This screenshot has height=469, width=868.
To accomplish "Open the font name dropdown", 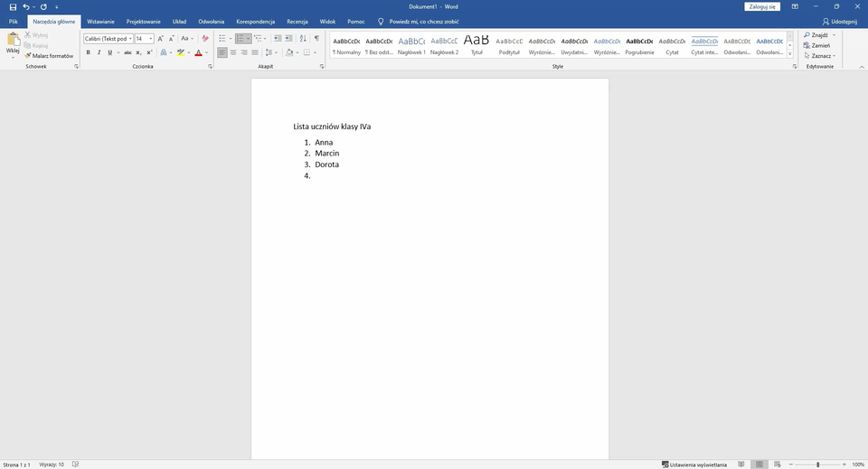I will tap(130, 39).
